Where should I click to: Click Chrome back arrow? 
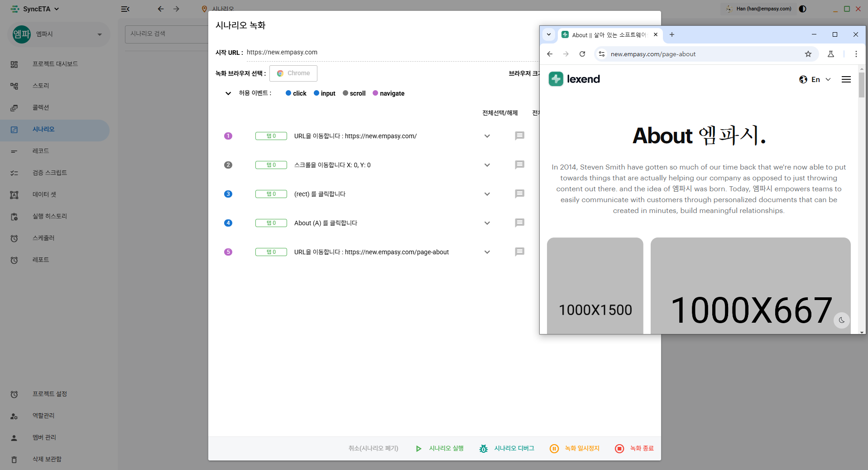point(550,54)
